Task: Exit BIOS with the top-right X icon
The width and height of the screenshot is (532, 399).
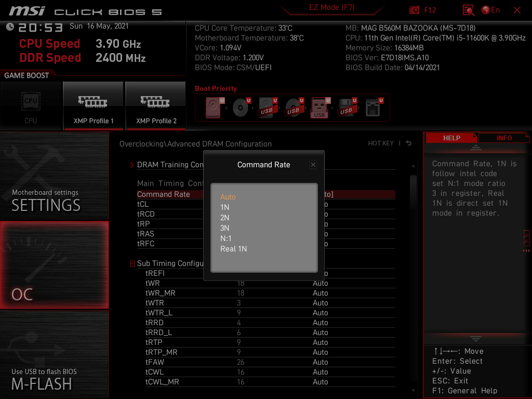Action: tap(517, 10)
